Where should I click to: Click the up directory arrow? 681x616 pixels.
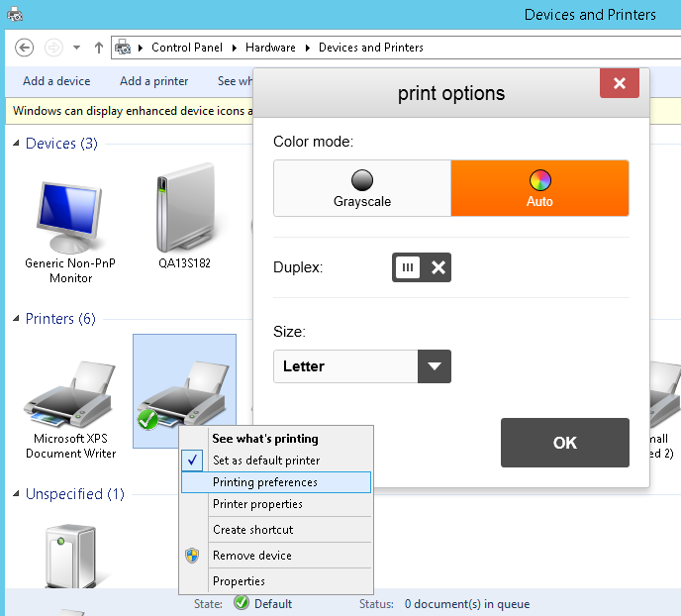pyautogui.click(x=99, y=48)
